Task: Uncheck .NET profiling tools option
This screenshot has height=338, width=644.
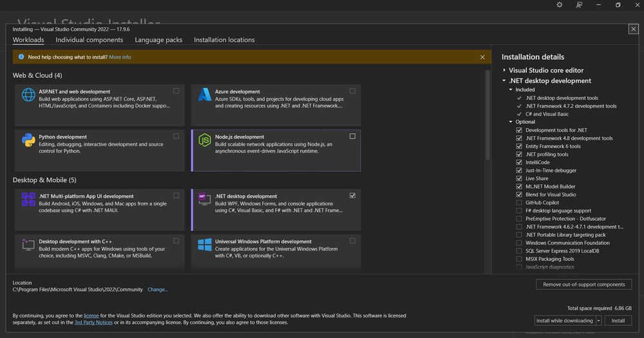Action: [x=519, y=155]
